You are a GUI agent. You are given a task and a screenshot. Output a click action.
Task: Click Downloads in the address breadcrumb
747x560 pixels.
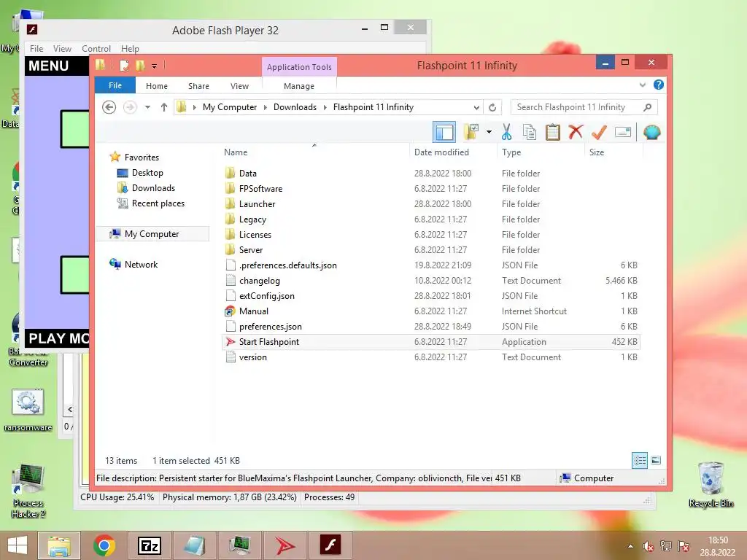click(295, 107)
